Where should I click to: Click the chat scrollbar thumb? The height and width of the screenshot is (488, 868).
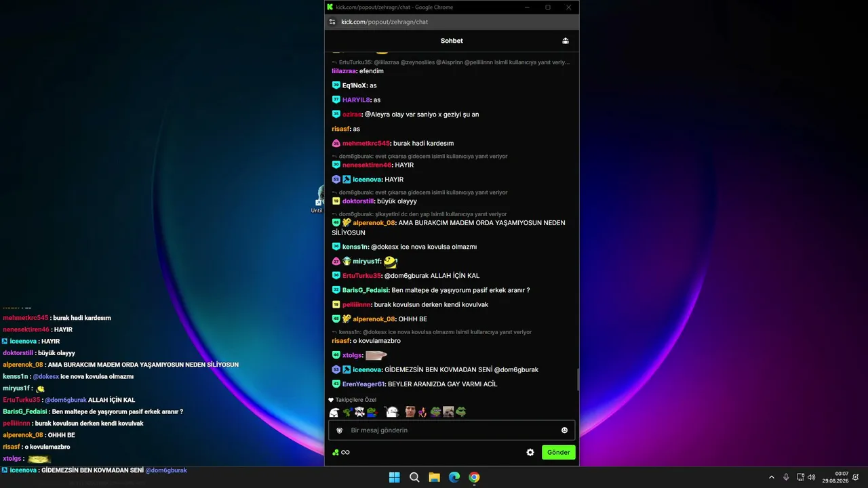pyautogui.click(x=578, y=380)
